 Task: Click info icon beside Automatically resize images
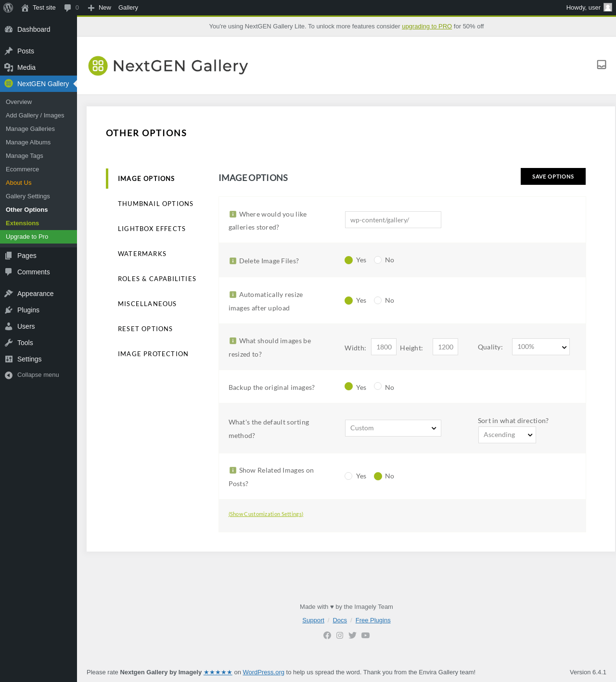coord(233,295)
